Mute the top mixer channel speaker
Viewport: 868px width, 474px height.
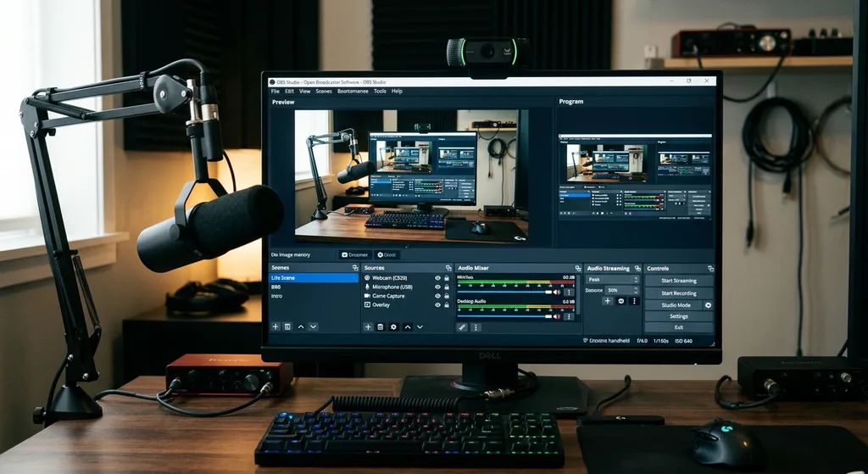pyautogui.click(x=556, y=292)
